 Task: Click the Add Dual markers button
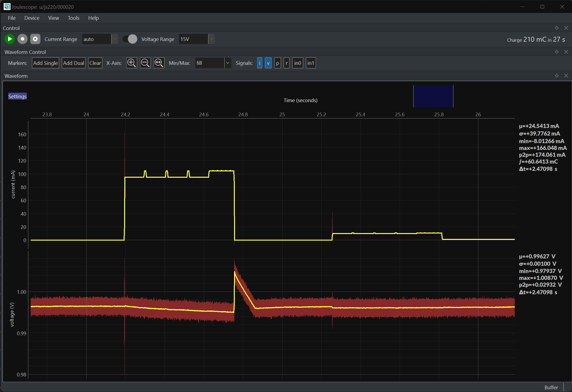pos(73,63)
